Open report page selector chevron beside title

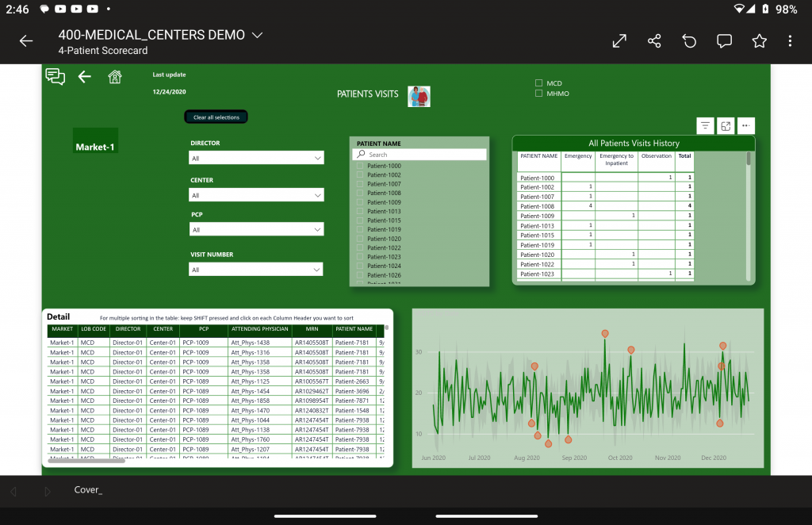pyautogui.click(x=256, y=35)
